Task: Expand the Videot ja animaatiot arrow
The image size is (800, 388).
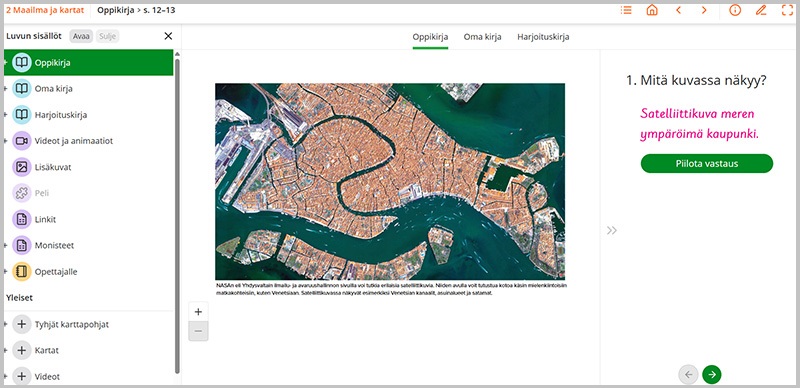Action: pyautogui.click(x=6, y=141)
